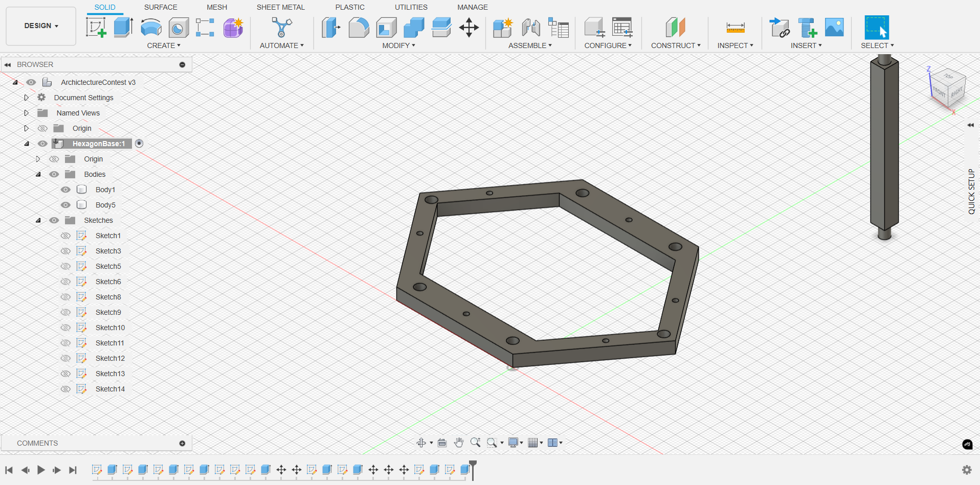This screenshot has height=485, width=980.
Task: Click the Insert McMaster-Carr Component icon
Action: pyautogui.click(x=807, y=28)
